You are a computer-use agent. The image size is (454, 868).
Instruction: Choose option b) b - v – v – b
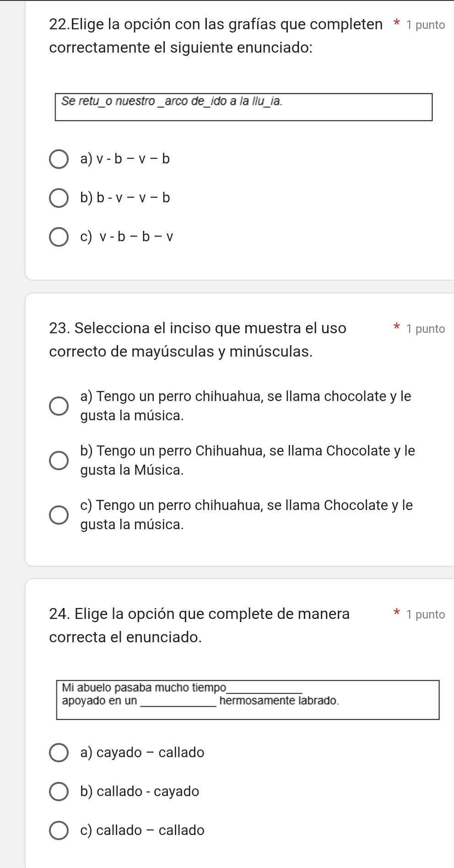point(59,198)
